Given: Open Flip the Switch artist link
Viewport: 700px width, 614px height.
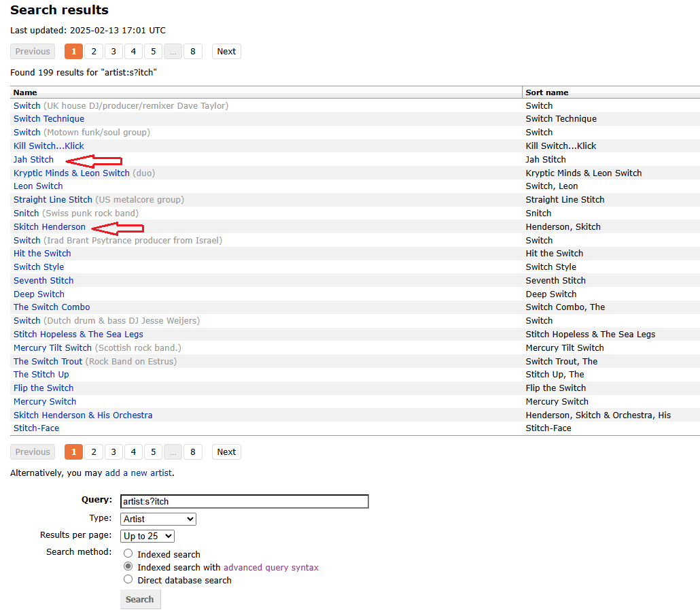Looking at the screenshot, I should [x=43, y=388].
